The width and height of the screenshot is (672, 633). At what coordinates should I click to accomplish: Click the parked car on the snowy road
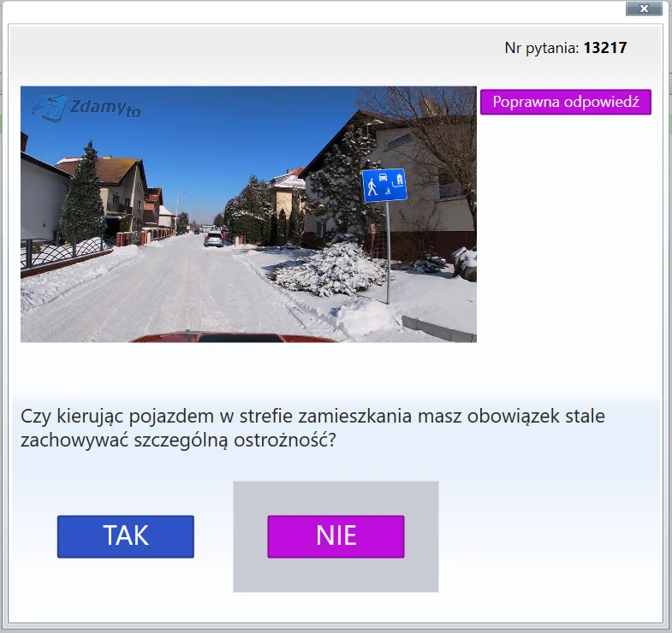click(213, 240)
